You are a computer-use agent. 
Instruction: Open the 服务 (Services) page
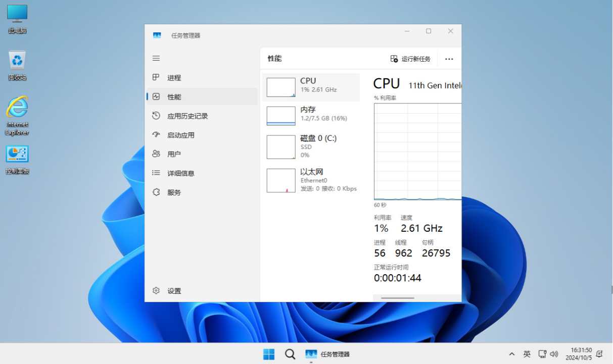[202, 192]
